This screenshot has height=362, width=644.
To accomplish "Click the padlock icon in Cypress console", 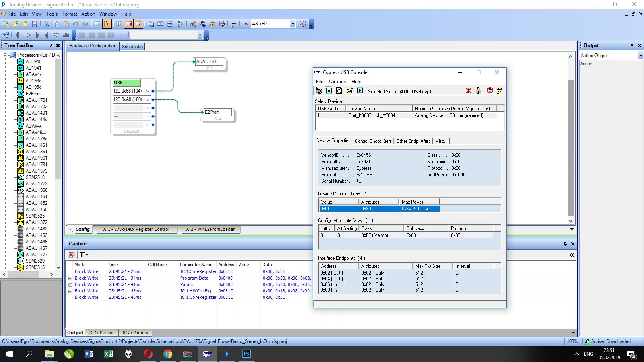I will click(479, 91).
